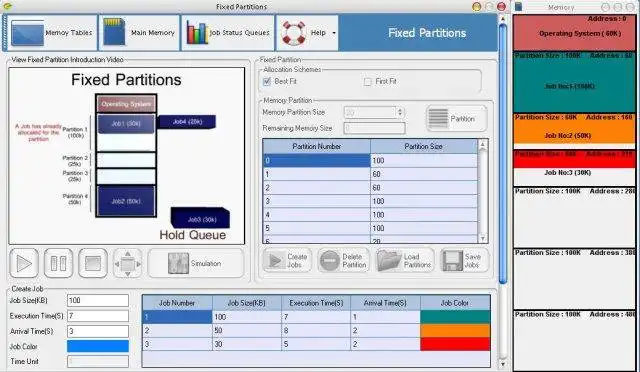The height and width of the screenshot is (372, 640).
Task: Click the Job2 (50k) block in video
Action: coord(126,201)
